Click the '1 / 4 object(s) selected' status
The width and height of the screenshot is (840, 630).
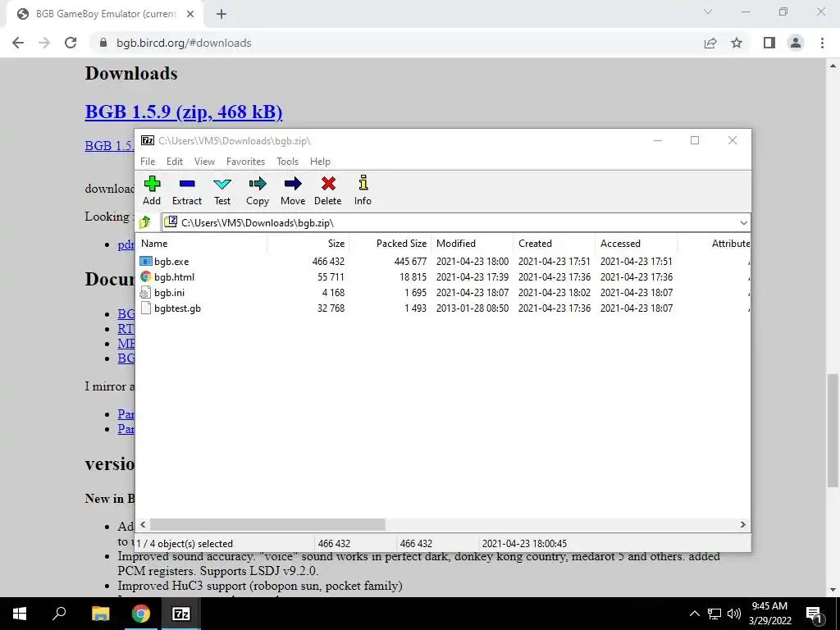point(185,543)
